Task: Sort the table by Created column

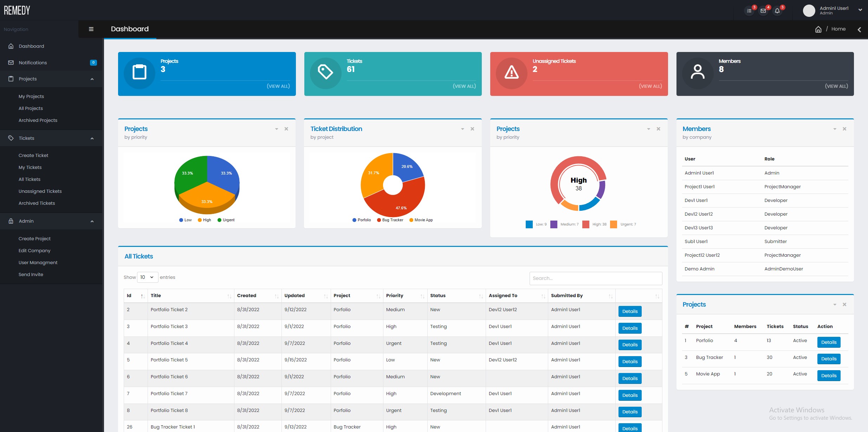Action: [x=258, y=296]
